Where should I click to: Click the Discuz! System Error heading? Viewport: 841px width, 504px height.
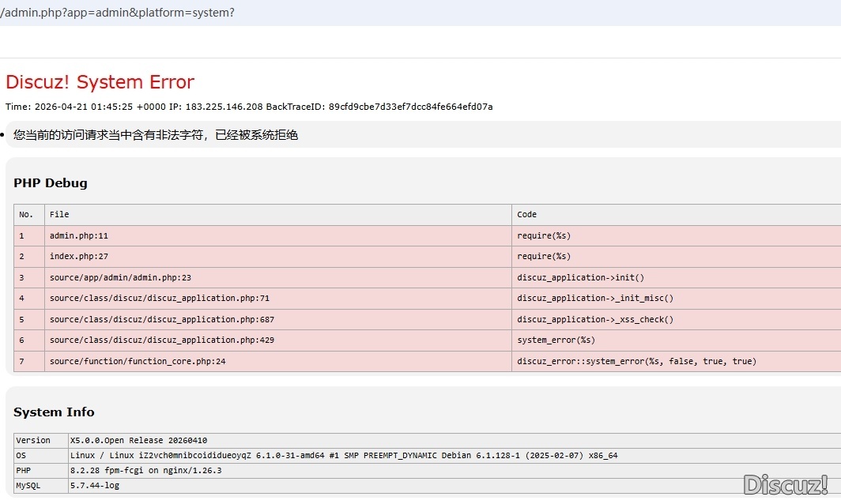click(100, 82)
